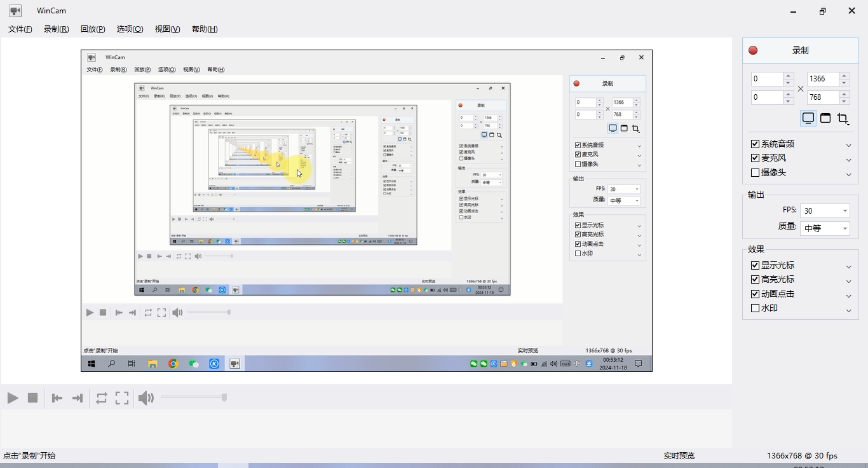Open the 质量 dropdown showing 中等

point(825,228)
